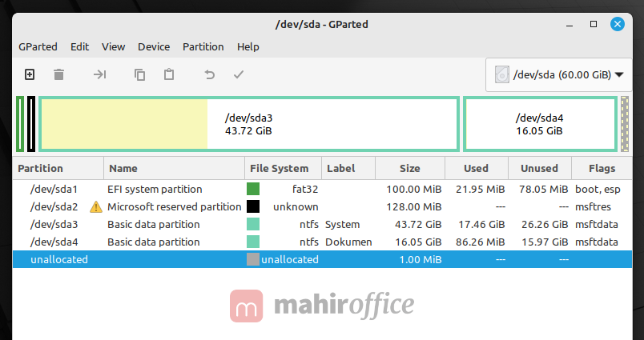Click the Resize/Move partition arrow icon
644x340 pixels.
point(99,74)
